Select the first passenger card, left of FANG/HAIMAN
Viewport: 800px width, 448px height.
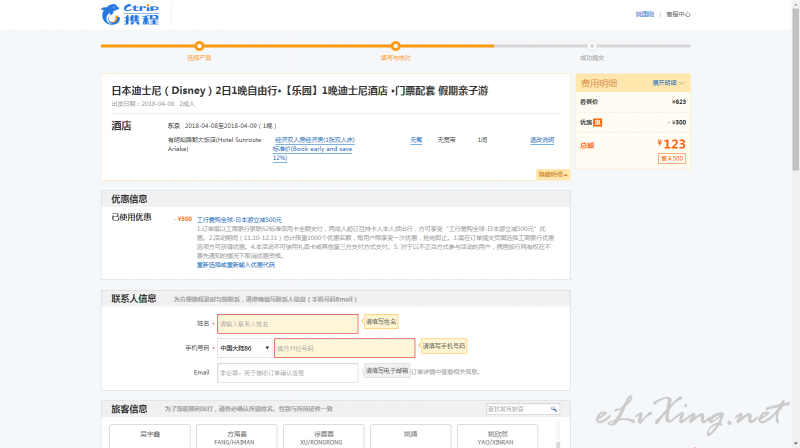150,436
